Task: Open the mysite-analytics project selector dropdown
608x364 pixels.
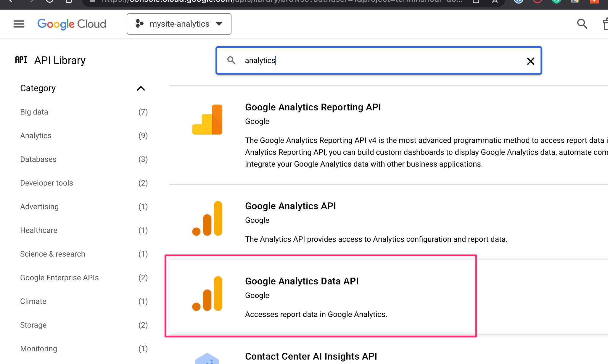Action: point(179,24)
